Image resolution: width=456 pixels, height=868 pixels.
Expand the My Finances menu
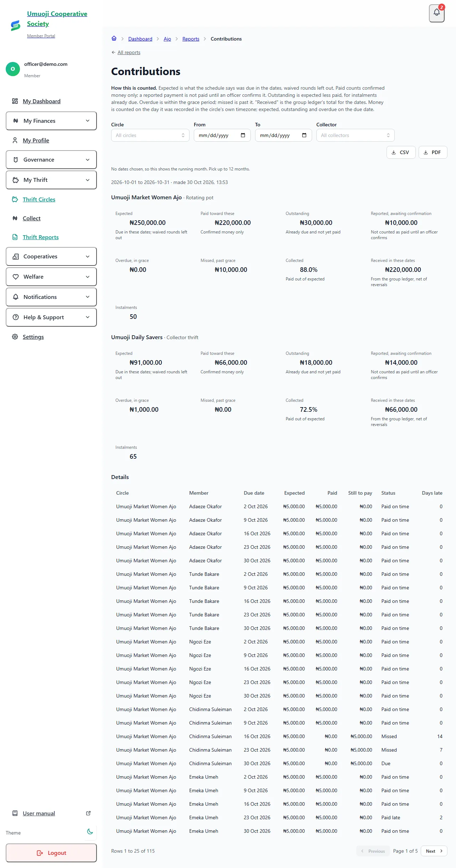[x=51, y=121]
